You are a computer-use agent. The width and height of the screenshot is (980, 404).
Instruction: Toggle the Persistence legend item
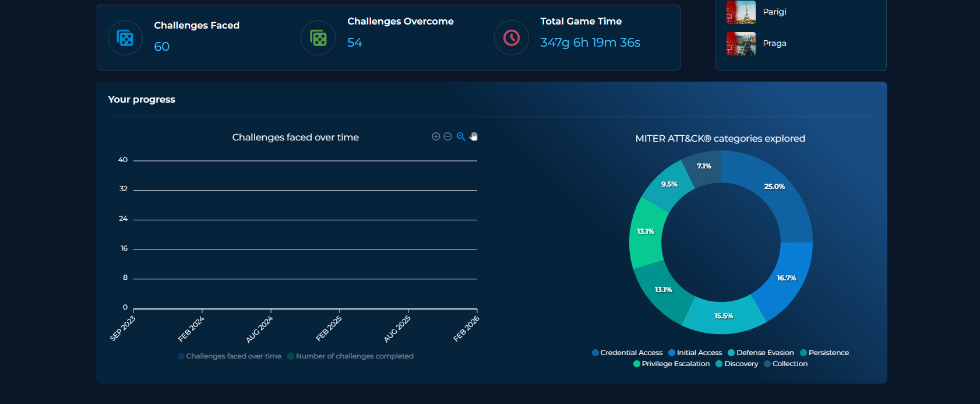tap(824, 353)
